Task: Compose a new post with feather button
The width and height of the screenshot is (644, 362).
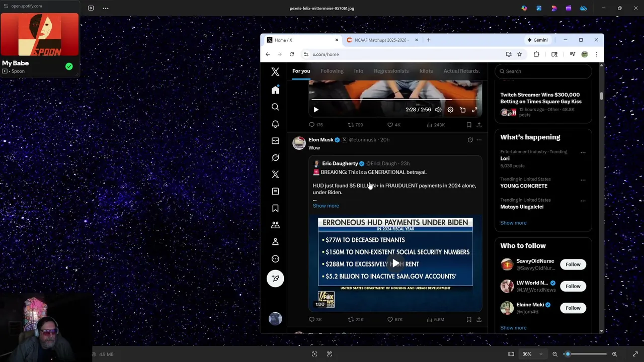Action: (275, 279)
